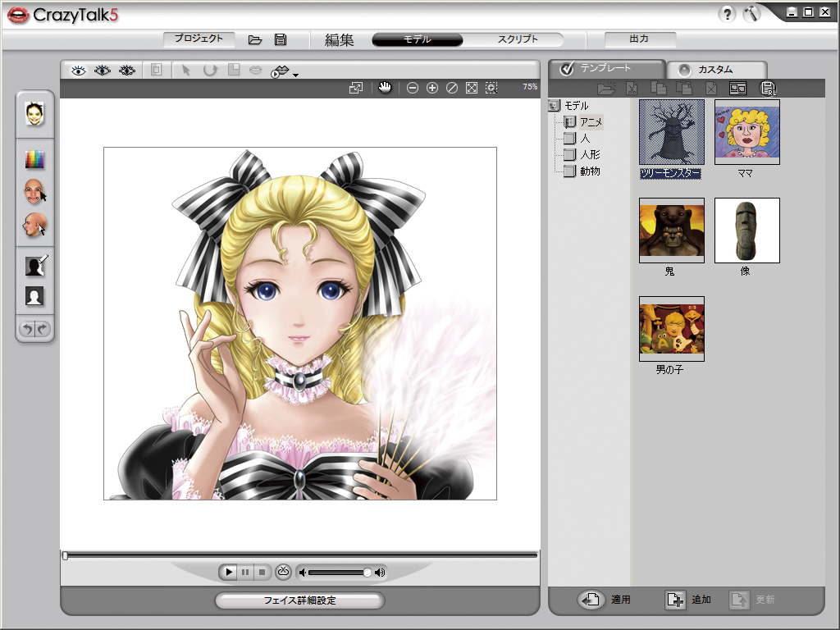Image resolution: width=840 pixels, height=630 pixels.
Task: Click the thumbnail view mode icon
Action: pyautogui.click(x=737, y=89)
